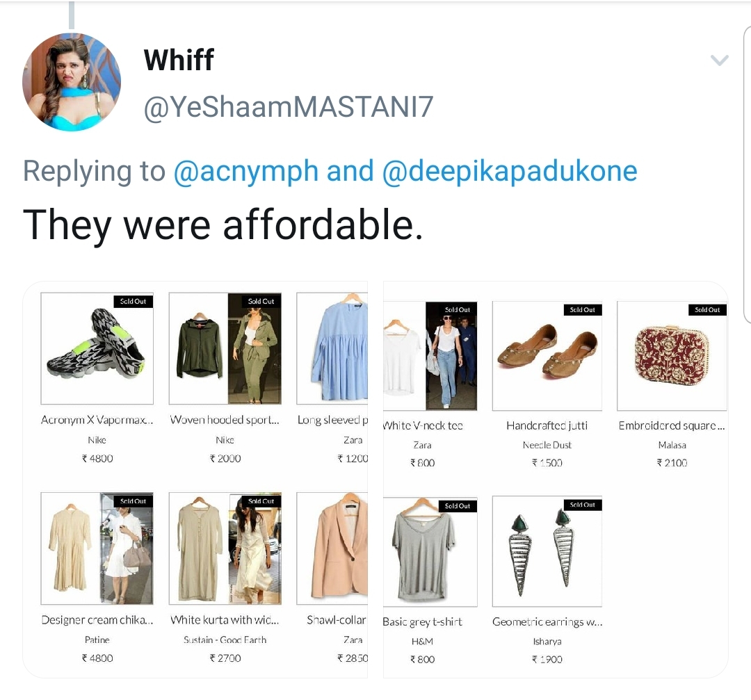Open Whiff's profile avatar picture

pos(72,82)
